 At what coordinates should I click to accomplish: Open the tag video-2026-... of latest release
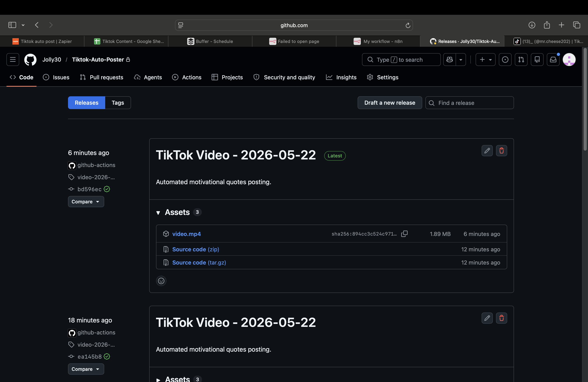point(96,177)
